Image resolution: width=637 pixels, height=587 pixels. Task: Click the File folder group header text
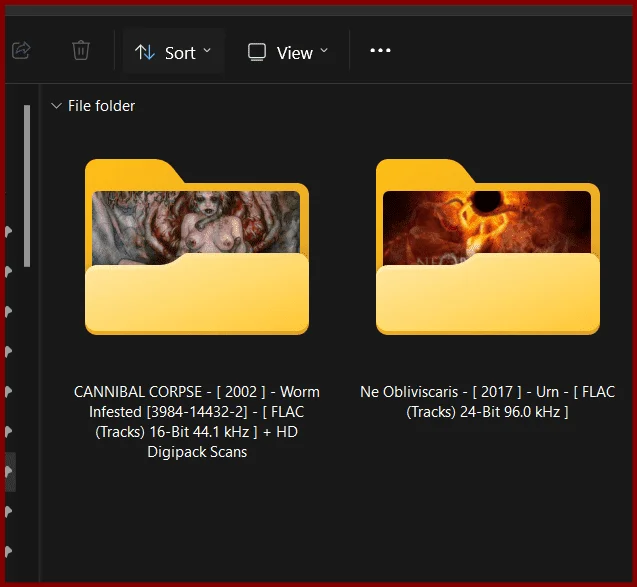[101, 106]
